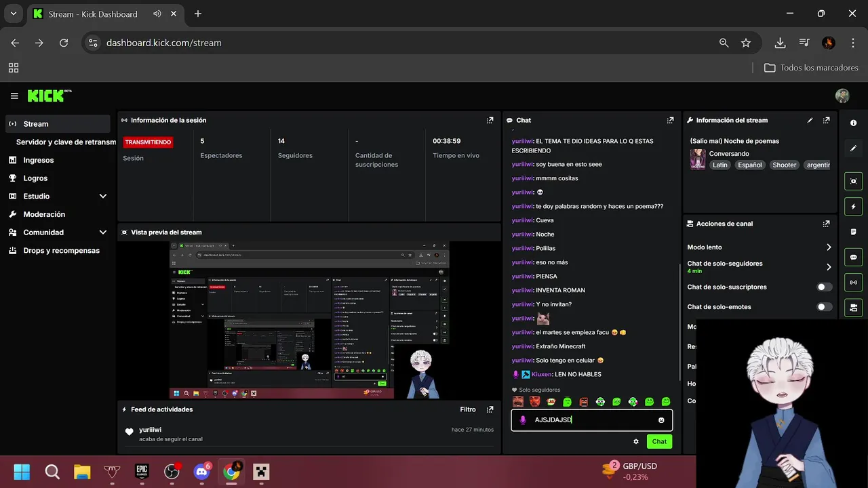This screenshot has height=488, width=868.
Task: Click the info icon in right widget bar
Action: click(x=853, y=123)
